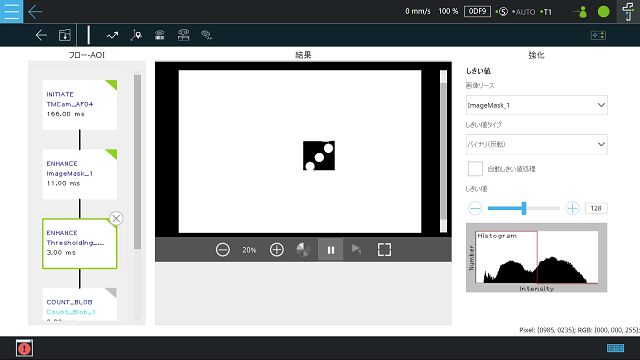Increase threshold value with plus button

[x=572, y=208]
